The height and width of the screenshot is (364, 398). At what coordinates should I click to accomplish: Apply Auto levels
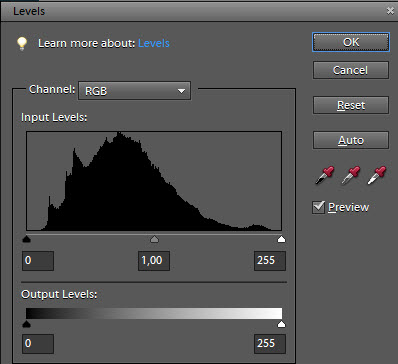click(x=351, y=140)
